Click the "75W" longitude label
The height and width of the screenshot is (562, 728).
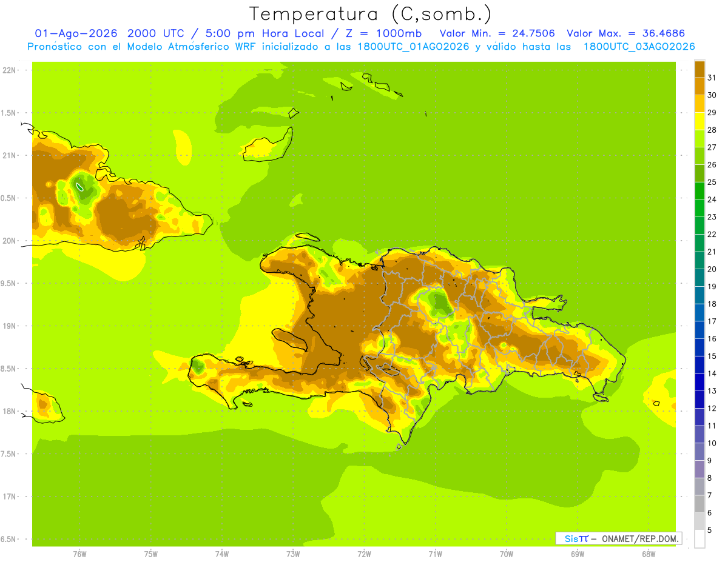pyautogui.click(x=151, y=554)
